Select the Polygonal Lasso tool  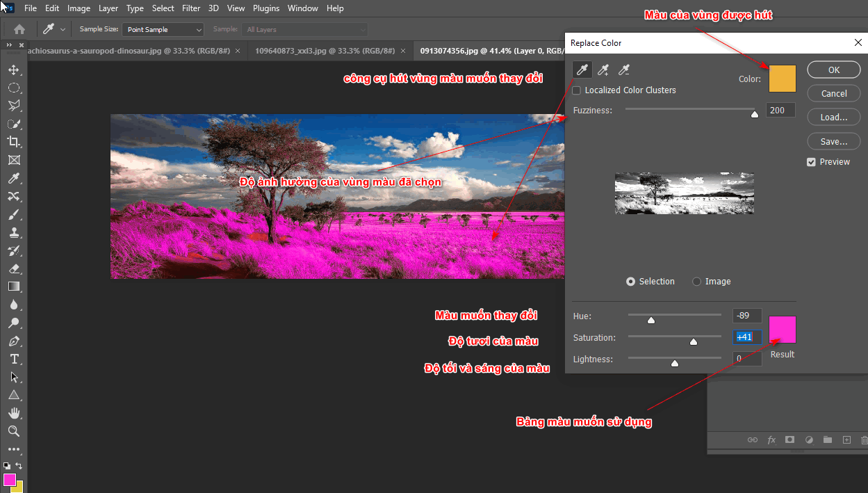pos(14,105)
